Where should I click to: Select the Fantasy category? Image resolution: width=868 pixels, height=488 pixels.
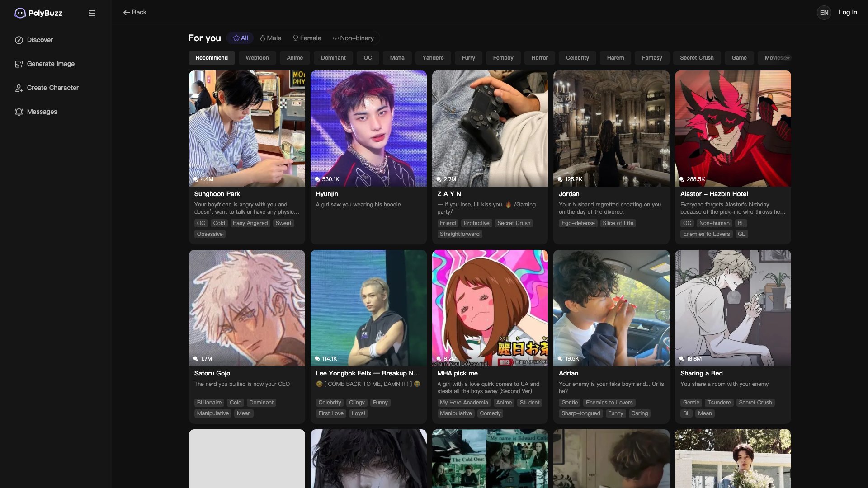coord(652,58)
